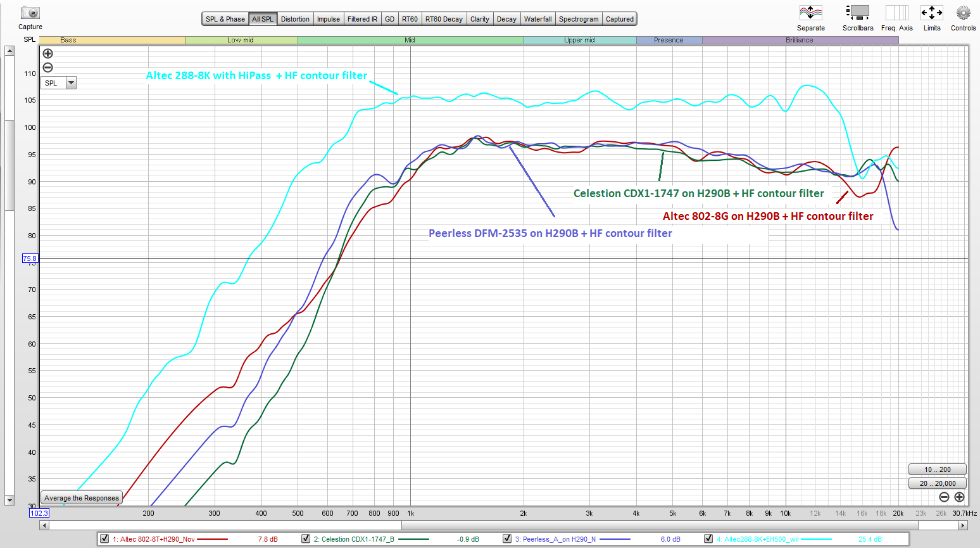Open the Distortion tab
This screenshot has height=548, width=980.
[295, 19]
